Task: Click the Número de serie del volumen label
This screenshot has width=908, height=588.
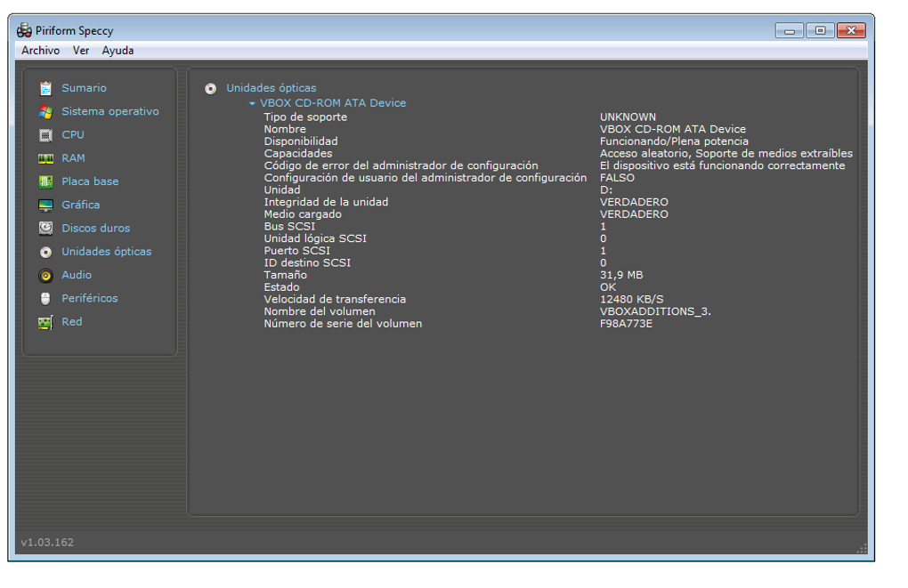Action: pos(343,324)
